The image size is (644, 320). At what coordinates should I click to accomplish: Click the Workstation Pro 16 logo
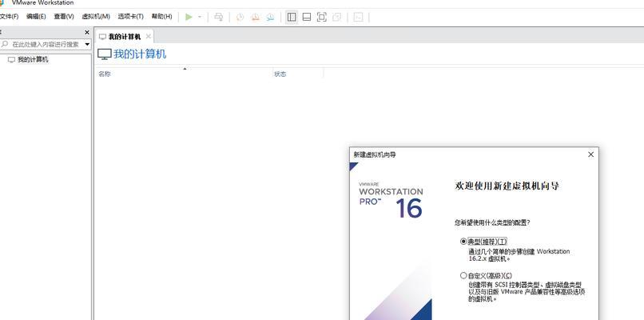[x=391, y=200]
